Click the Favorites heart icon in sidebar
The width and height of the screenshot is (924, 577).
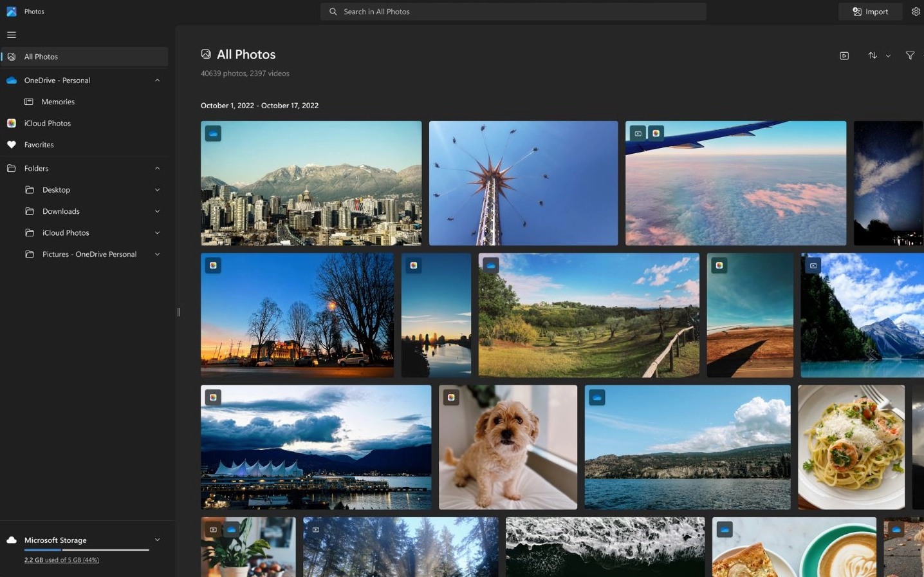point(12,145)
